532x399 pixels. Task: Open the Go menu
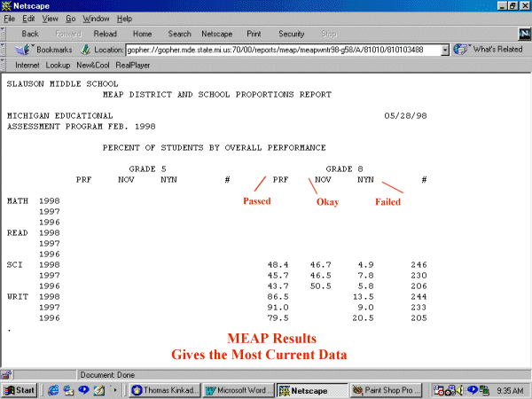tap(71, 19)
